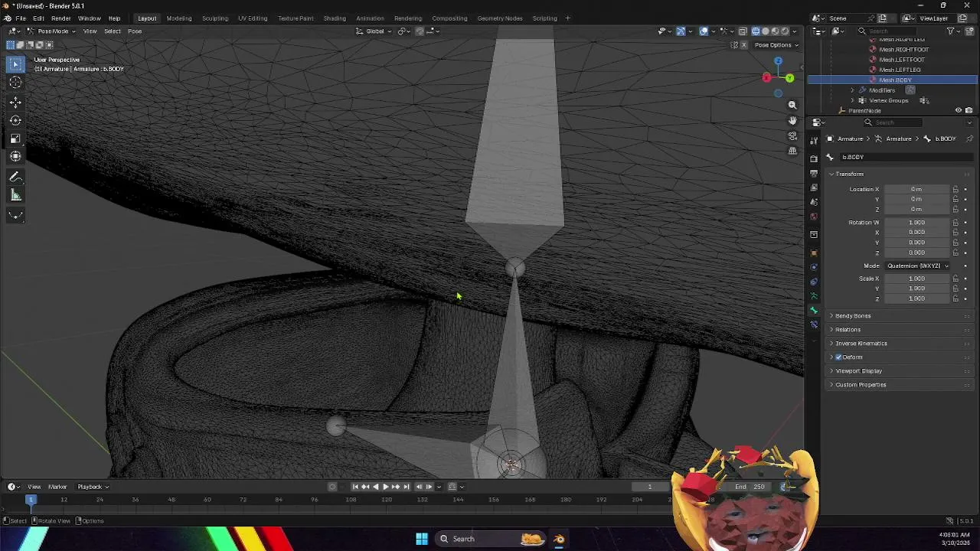Expand the Relations panel
Viewport: 980px width, 551px height.
(x=848, y=330)
